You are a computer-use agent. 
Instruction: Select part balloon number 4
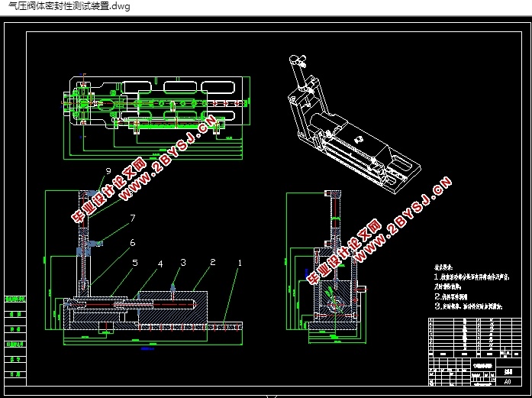coord(160,264)
